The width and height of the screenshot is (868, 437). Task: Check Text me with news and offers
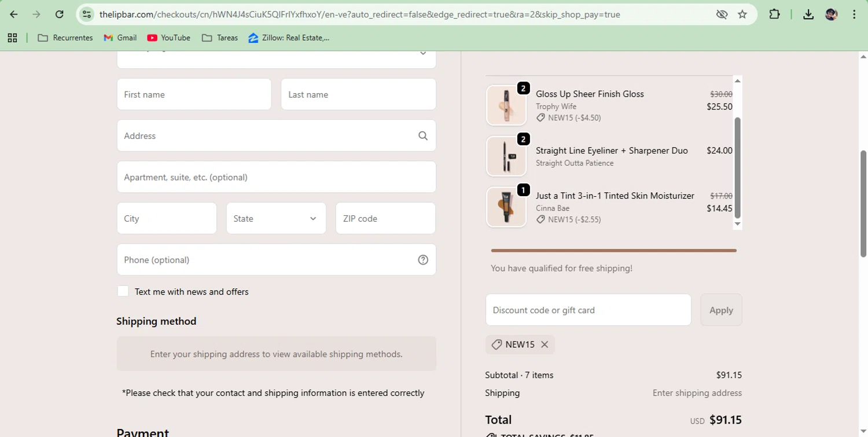coord(123,291)
